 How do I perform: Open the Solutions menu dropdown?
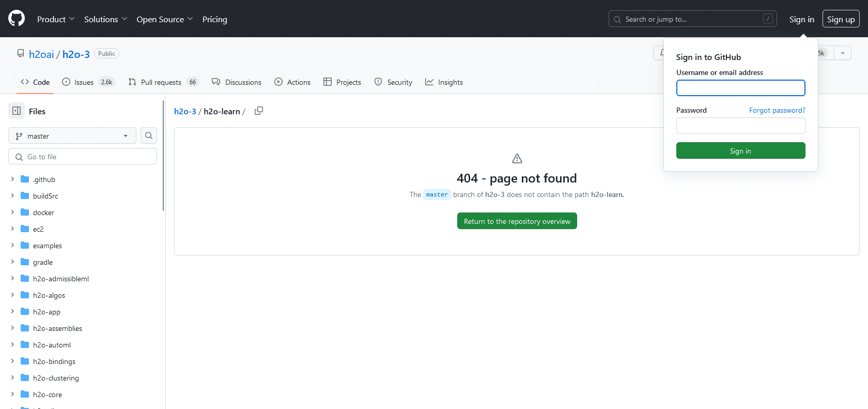point(105,19)
